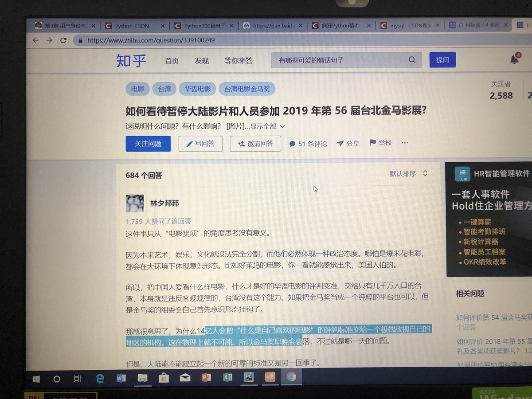This screenshot has width=532, height=399.
Task: Select the 台湾 topic tag
Action: click(x=164, y=89)
